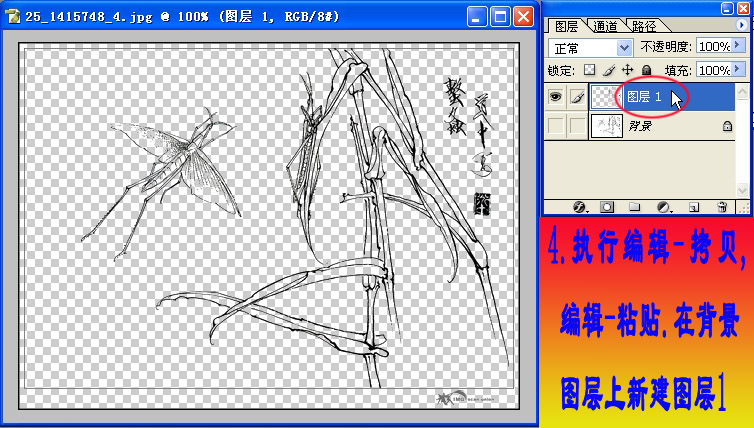Minimize the layers palette window

[728, 8]
